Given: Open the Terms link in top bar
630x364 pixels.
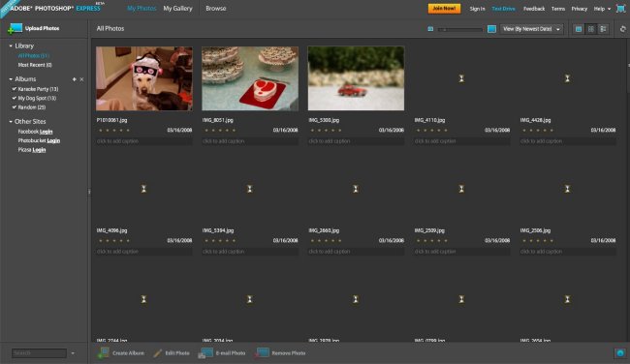Looking at the screenshot, I should pyautogui.click(x=558, y=9).
